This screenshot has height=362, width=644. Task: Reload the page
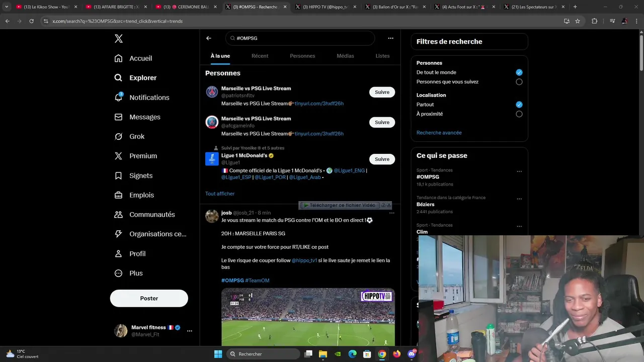[31, 21]
